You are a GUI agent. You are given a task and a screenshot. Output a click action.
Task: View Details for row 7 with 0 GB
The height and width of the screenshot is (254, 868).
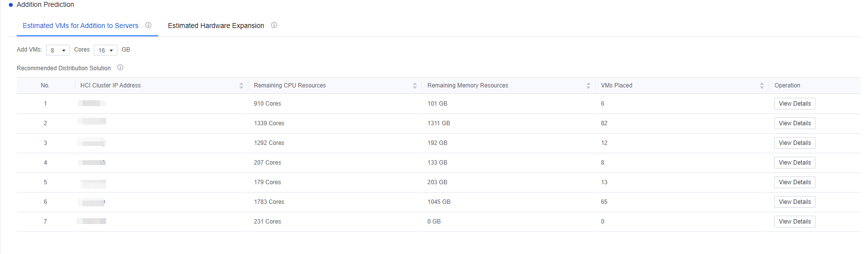click(794, 222)
